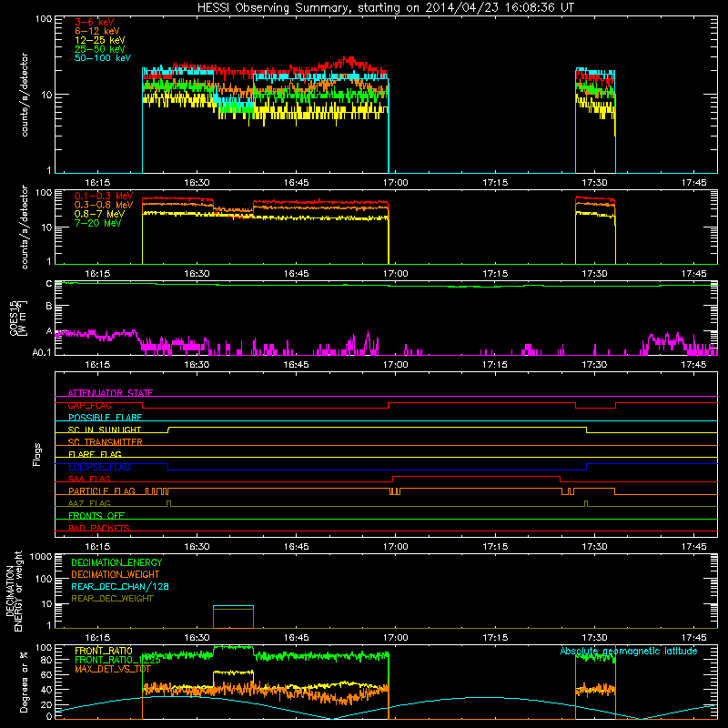Click the 17:00 tick under the top plot
The width and height of the screenshot is (728, 728).
click(x=396, y=183)
